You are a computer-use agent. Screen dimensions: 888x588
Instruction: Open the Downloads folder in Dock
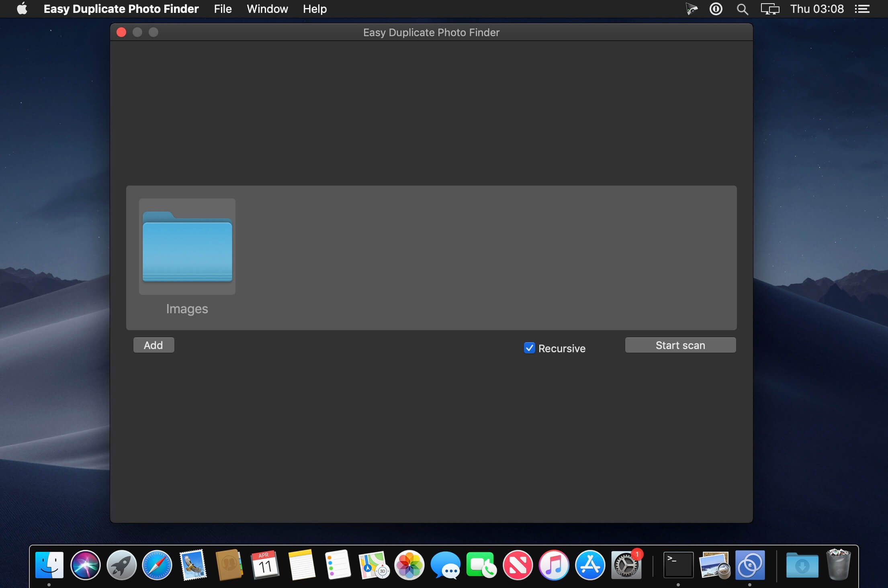[802, 565]
